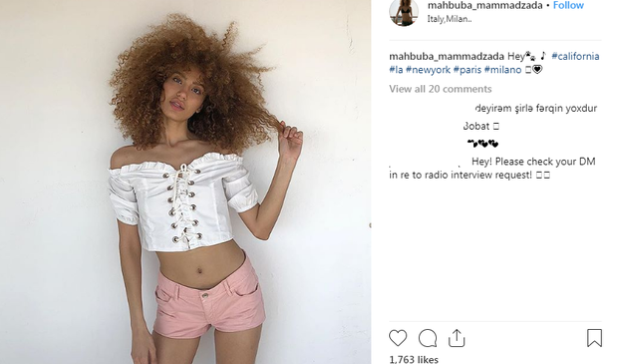Viewport: 618px width, 364px height.
Task: Select the hearts emoji comment
Action: [x=483, y=144]
